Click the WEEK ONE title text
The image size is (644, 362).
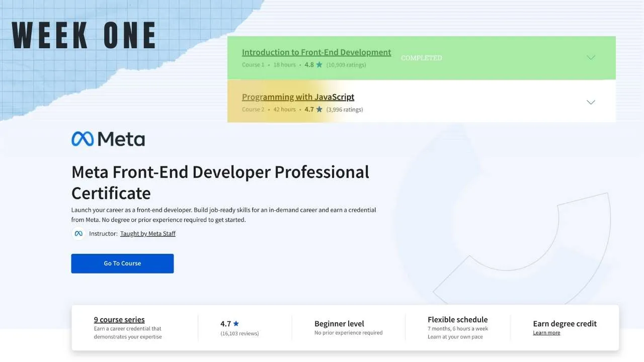tap(84, 36)
